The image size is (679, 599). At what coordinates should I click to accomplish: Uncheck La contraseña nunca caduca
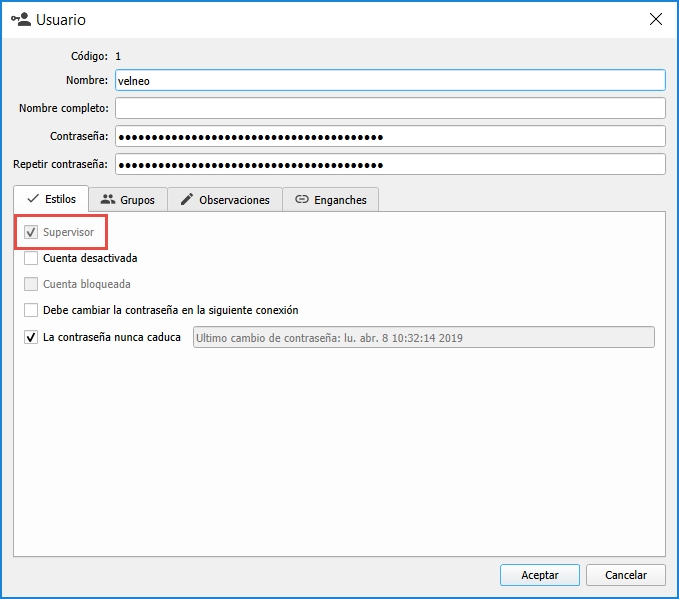click(x=31, y=337)
